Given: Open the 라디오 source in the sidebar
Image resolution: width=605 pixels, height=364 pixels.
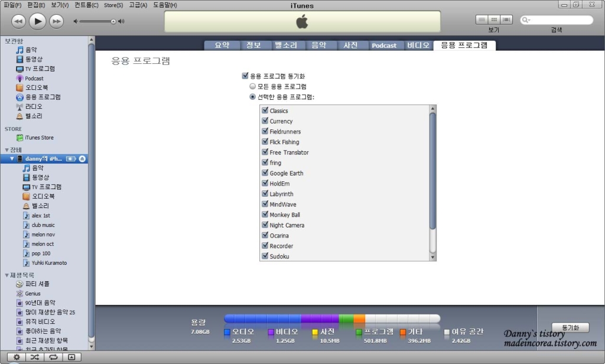Looking at the screenshot, I should [34, 106].
